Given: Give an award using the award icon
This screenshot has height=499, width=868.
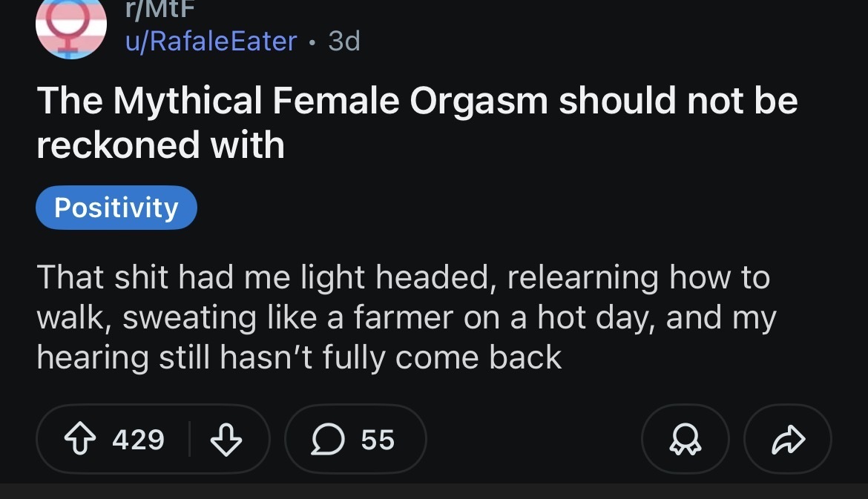Looking at the screenshot, I should (x=685, y=440).
